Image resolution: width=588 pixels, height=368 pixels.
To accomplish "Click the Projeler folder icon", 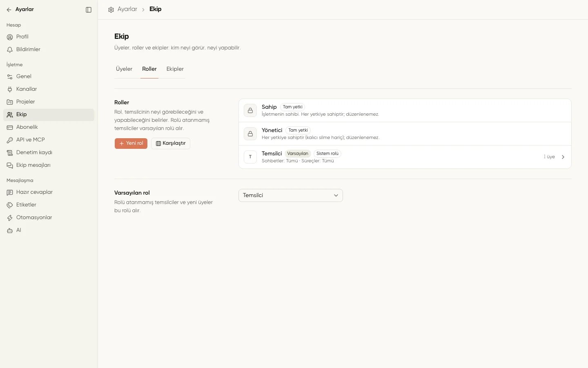I will pyautogui.click(x=10, y=102).
